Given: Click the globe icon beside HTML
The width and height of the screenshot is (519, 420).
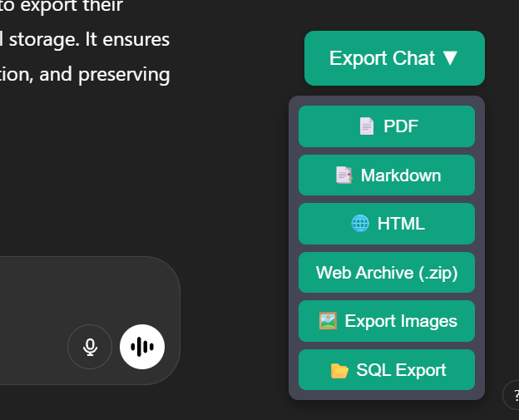Looking at the screenshot, I should coord(360,224).
